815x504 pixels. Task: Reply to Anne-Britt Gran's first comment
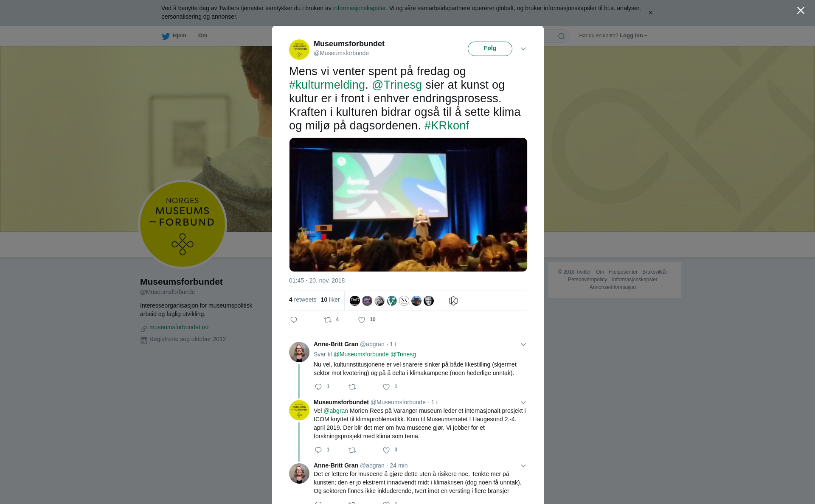click(318, 387)
